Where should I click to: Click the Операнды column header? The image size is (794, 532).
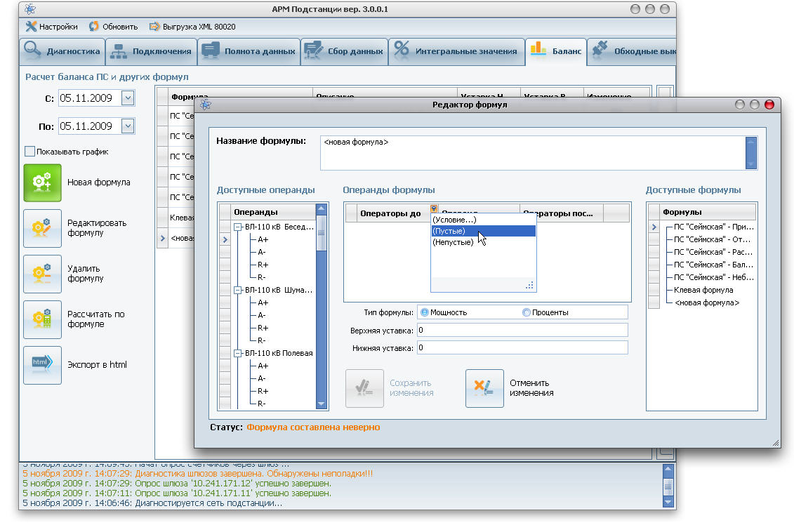tap(272, 212)
